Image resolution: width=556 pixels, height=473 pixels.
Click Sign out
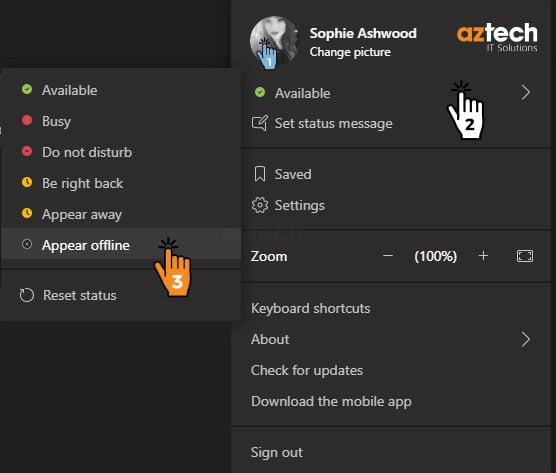pyautogui.click(x=277, y=452)
